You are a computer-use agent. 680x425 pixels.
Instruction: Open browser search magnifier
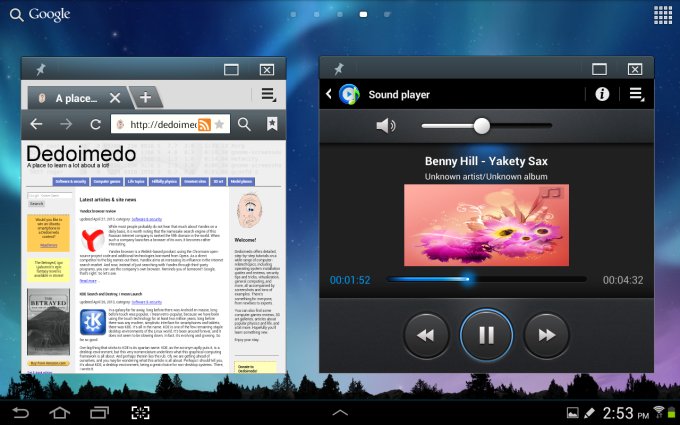click(244, 124)
